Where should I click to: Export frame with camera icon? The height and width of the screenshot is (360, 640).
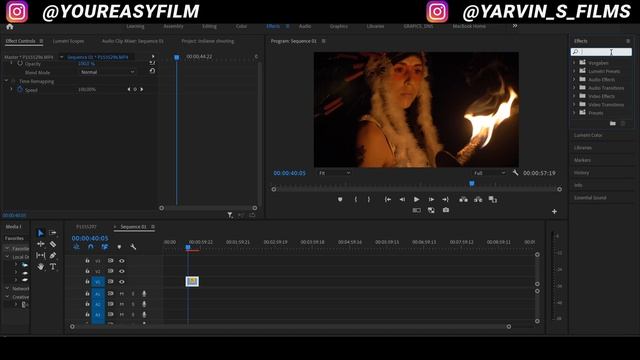[x=446, y=210]
